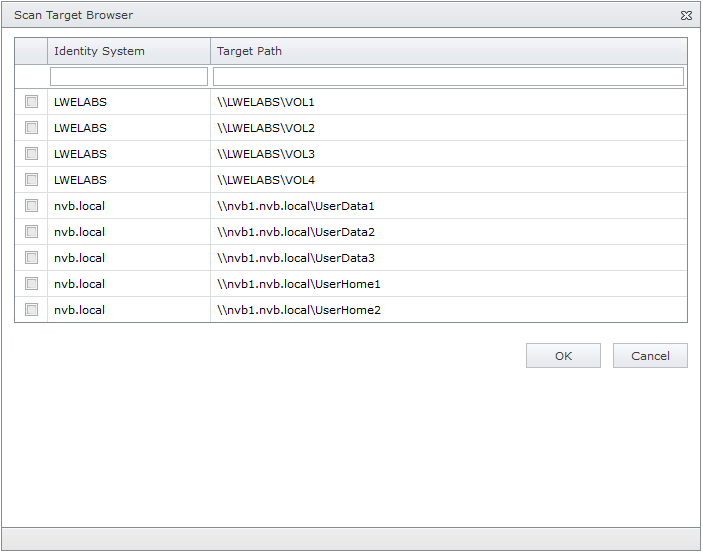Select the UserData3 checkbox
Screen dimensions: 703x553
[32, 258]
